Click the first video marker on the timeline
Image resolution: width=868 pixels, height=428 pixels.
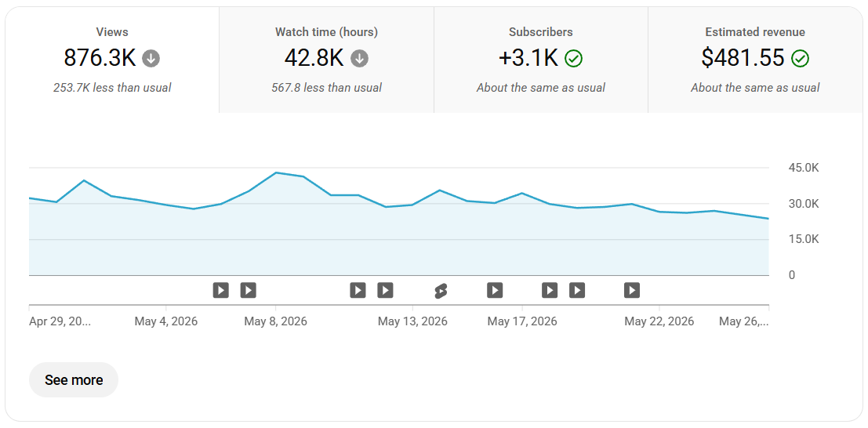point(221,290)
